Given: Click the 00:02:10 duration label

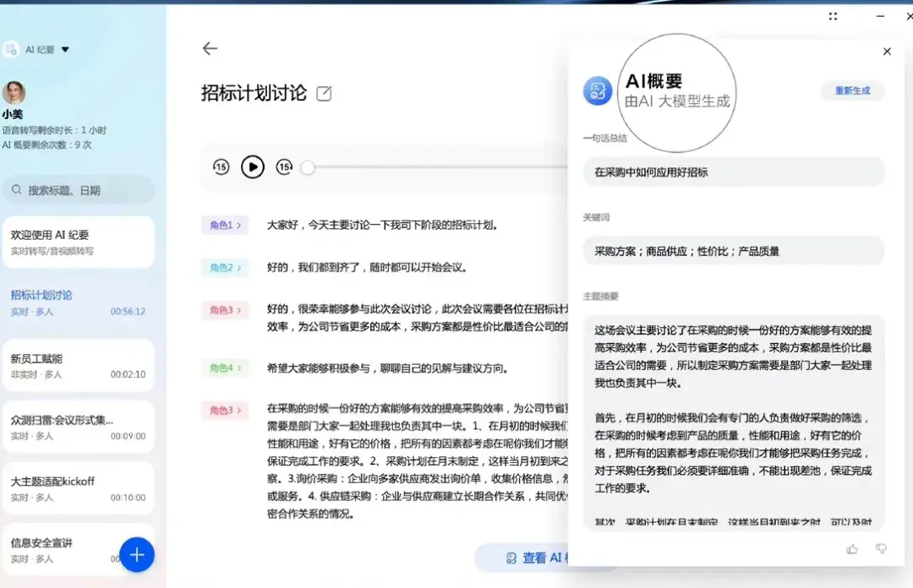Looking at the screenshot, I should pyautogui.click(x=128, y=374).
